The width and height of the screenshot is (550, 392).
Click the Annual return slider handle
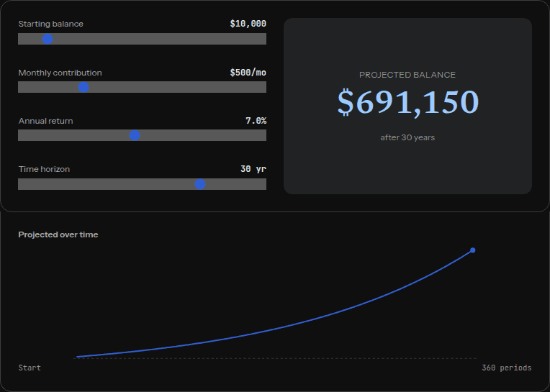coord(135,135)
